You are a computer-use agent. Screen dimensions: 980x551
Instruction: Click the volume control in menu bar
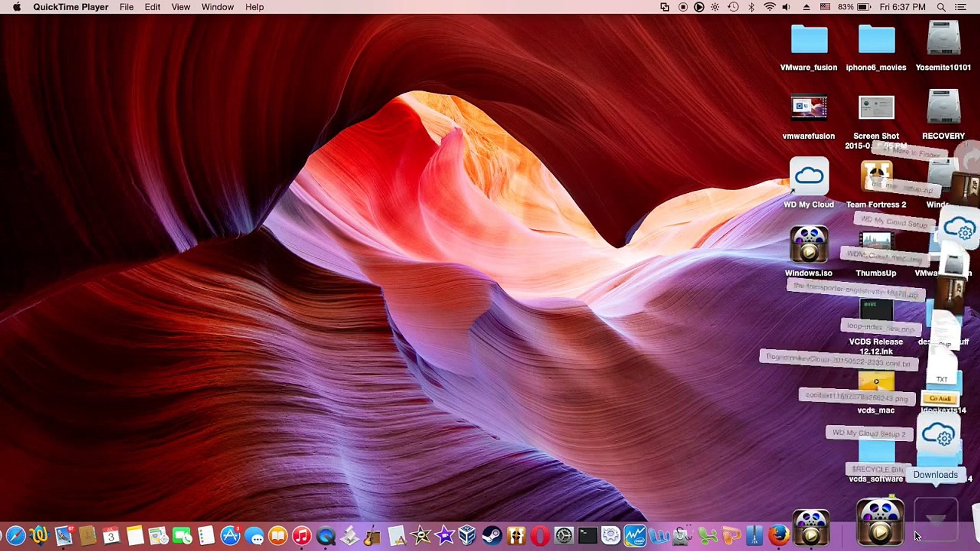pos(787,7)
